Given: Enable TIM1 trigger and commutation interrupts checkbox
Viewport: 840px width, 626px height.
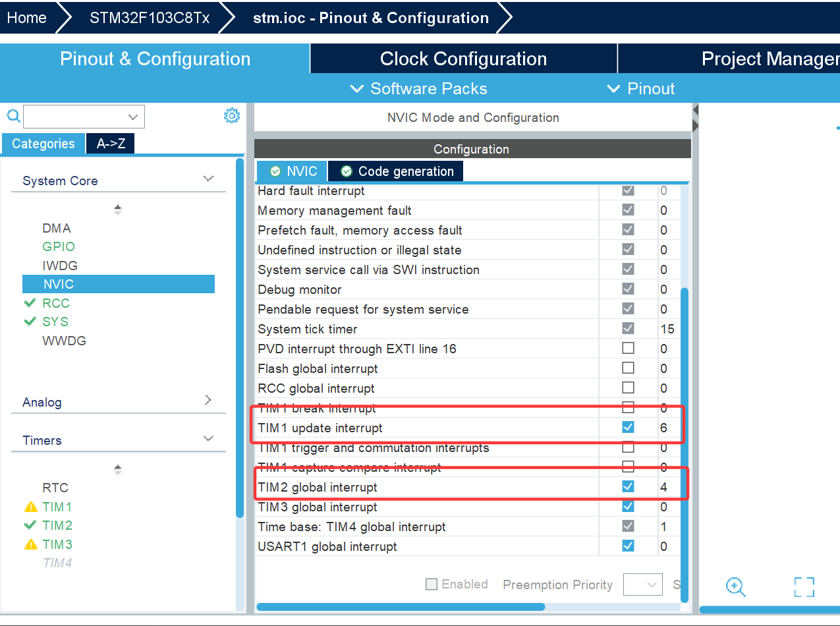Looking at the screenshot, I should (629, 447).
